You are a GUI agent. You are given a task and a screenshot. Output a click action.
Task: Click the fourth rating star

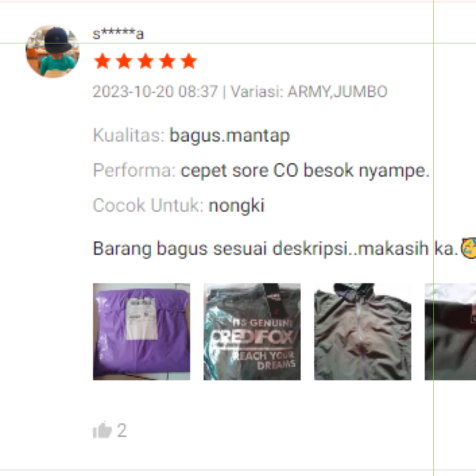tap(167, 61)
